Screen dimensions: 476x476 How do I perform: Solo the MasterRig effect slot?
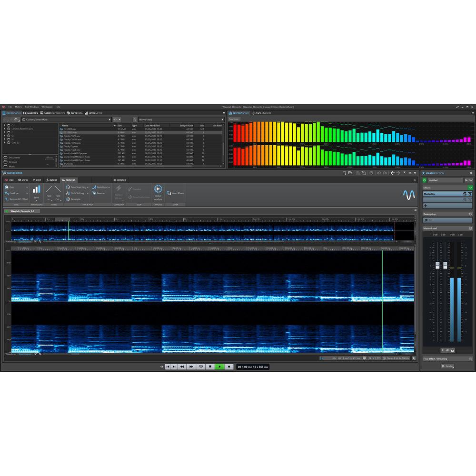pyautogui.click(x=464, y=194)
